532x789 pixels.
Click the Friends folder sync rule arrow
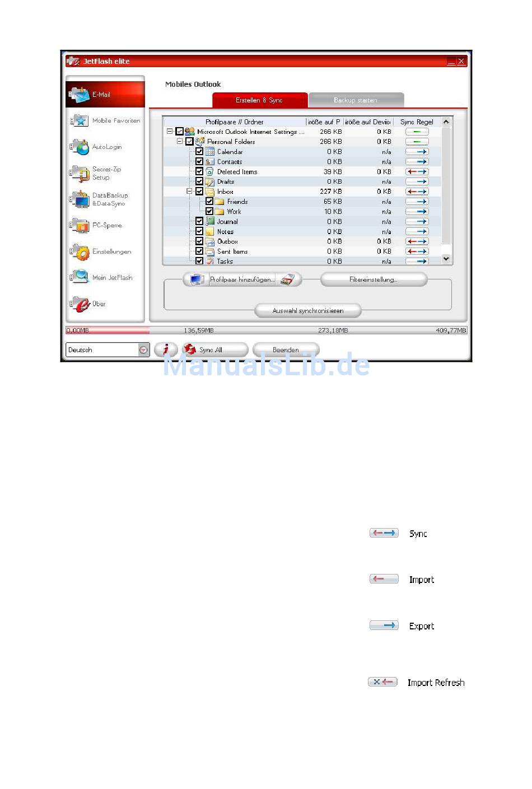coord(417,202)
